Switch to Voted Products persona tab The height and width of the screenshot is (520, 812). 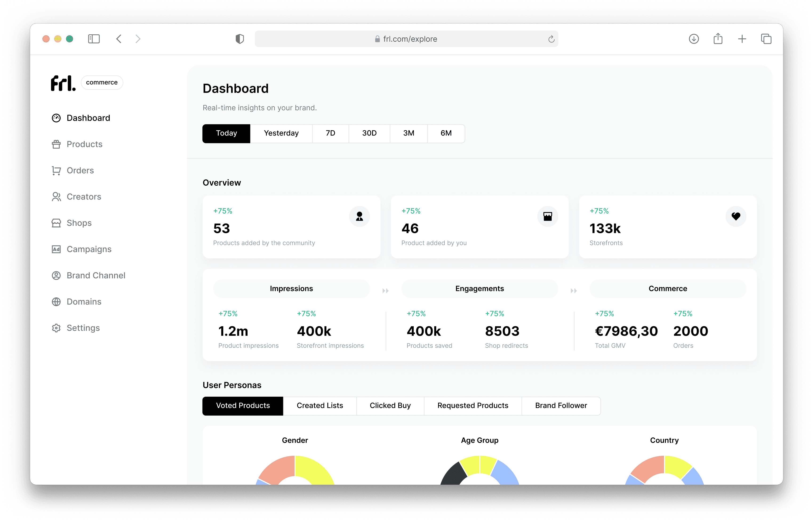click(x=243, y=406)
